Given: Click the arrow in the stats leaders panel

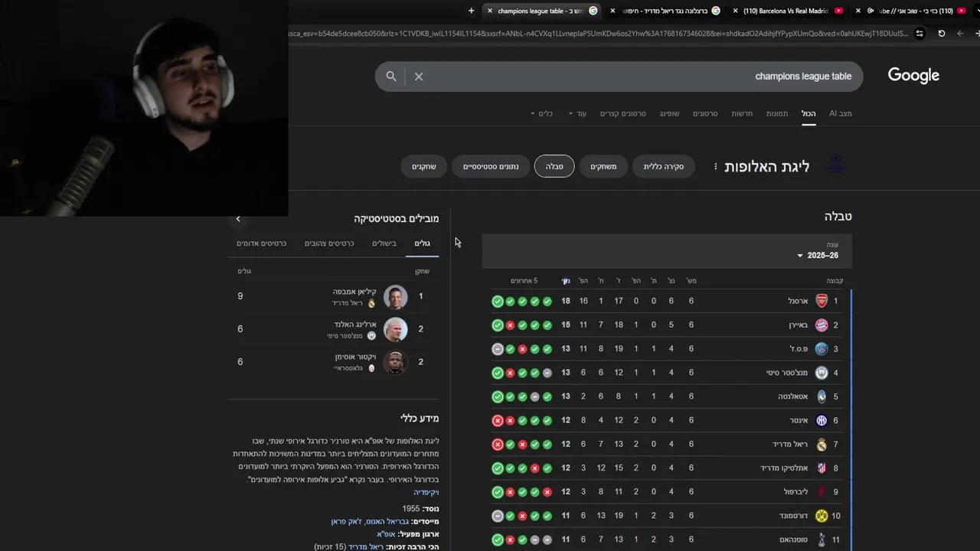Looking at the screenshot, I should (238, 219).
